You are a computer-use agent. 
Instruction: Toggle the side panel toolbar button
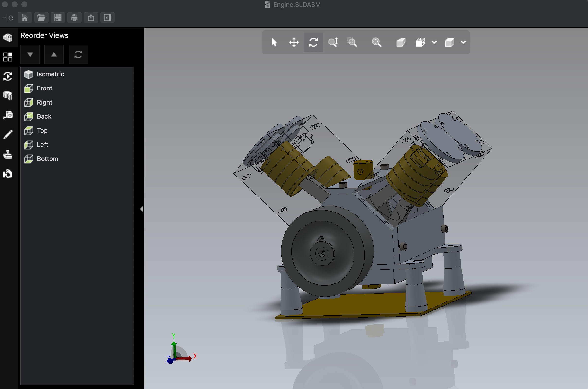[x=107, y=18]
